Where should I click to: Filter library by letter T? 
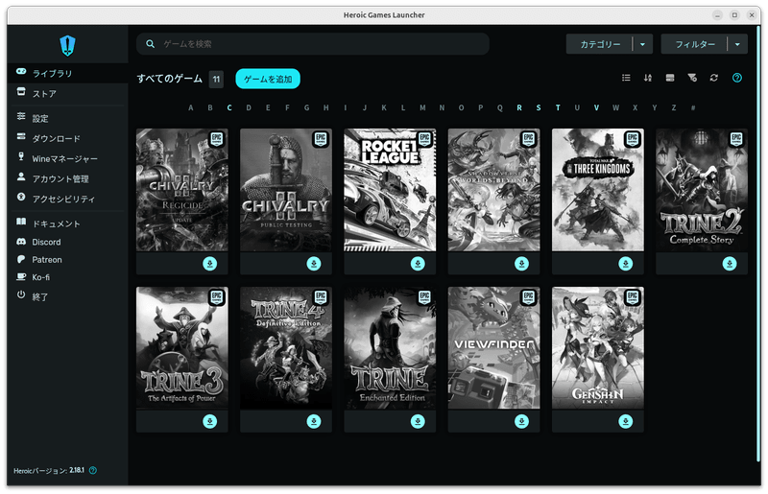point(558,108)
